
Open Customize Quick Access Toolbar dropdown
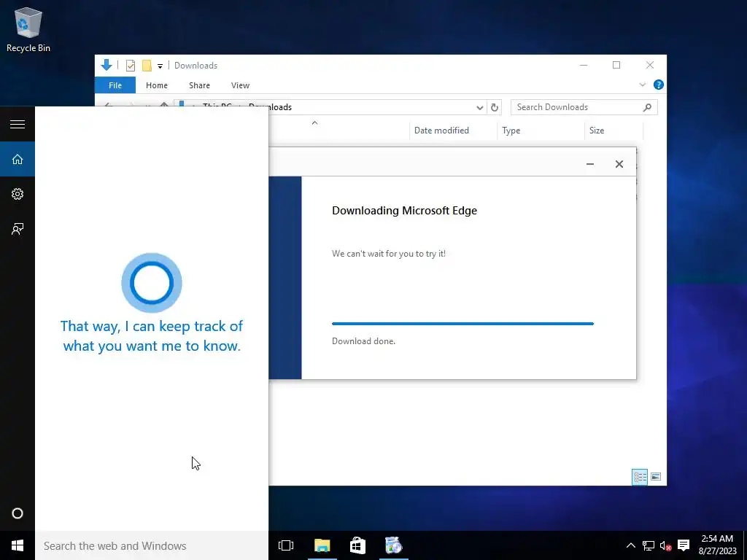point(160,66)
